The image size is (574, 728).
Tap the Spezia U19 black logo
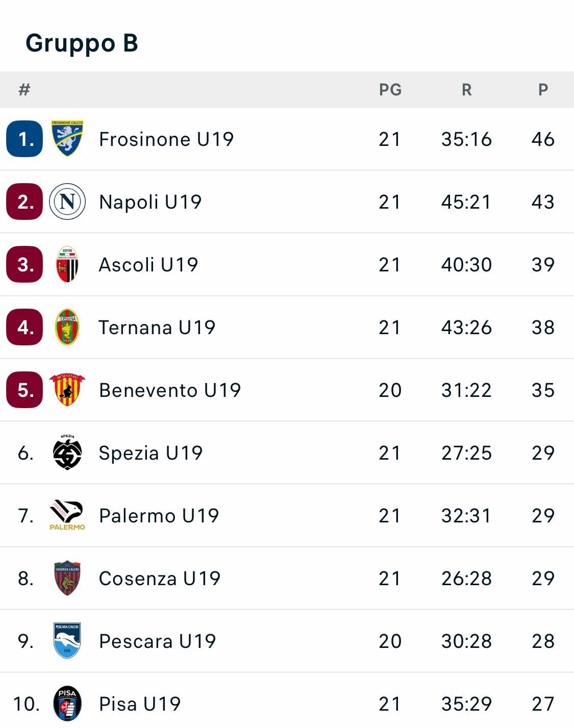67,453
